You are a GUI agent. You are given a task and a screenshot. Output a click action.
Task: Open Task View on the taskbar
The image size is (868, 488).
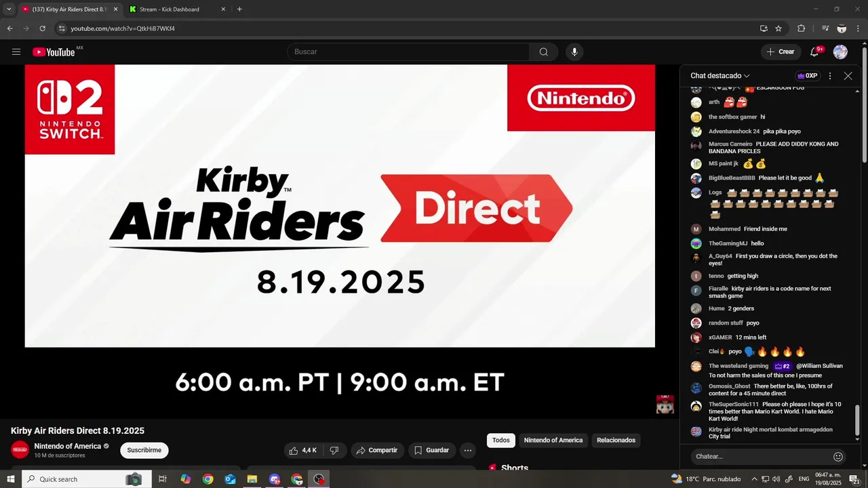pos(163,479)
